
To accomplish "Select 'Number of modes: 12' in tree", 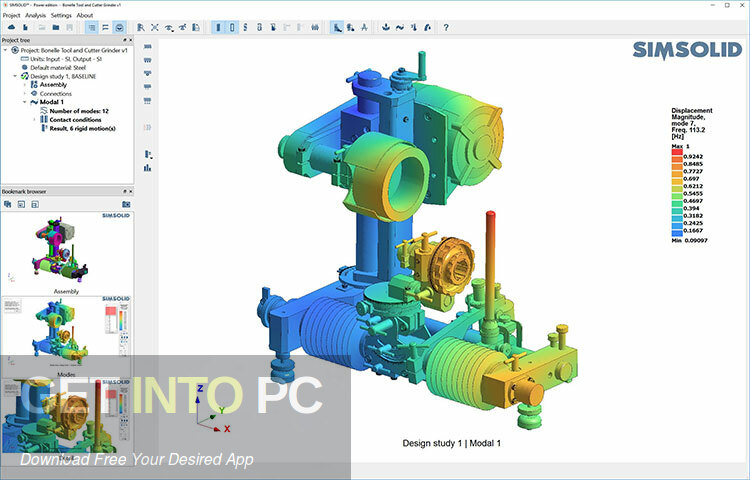I will 79,111.
